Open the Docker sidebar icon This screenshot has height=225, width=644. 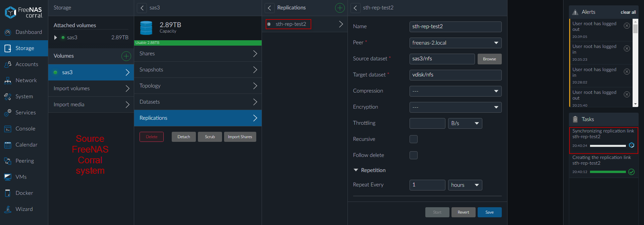(x=8, y=193)
